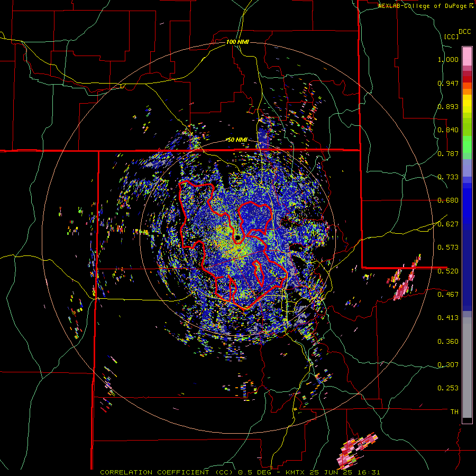Select the 0.573 legend value
Viewport: 476px width, 476px height.
[x=448, y=248]
